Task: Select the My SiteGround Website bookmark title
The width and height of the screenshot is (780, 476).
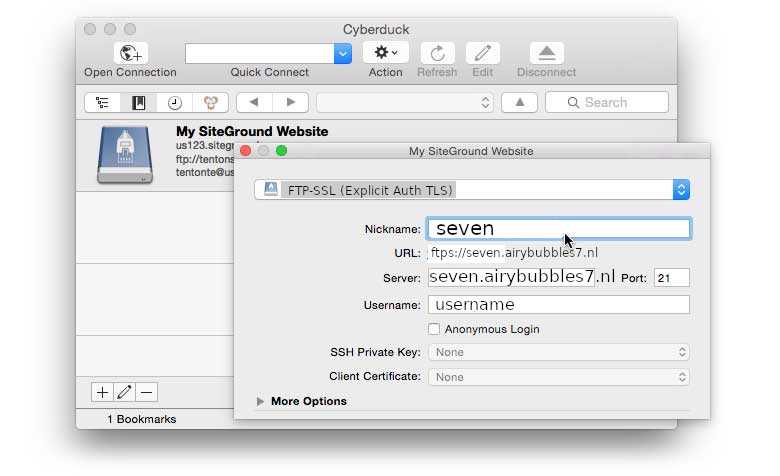Action: 252,131
